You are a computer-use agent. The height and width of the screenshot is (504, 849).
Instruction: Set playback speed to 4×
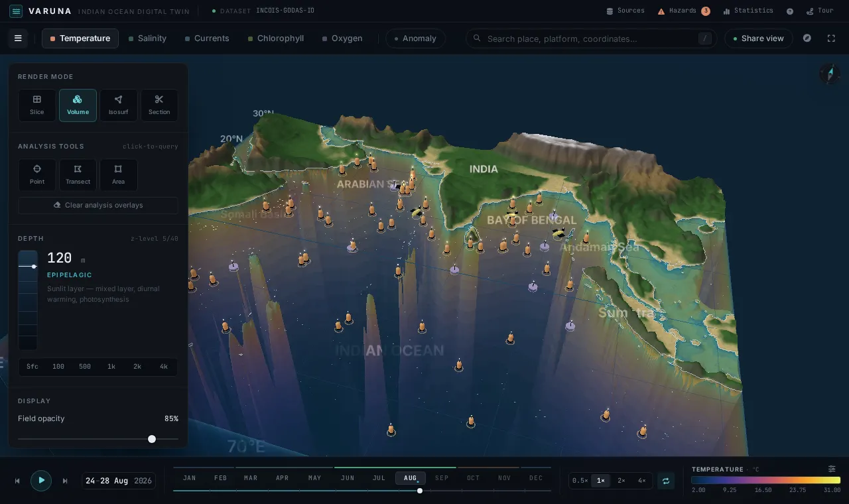click(x=642, y=481)
